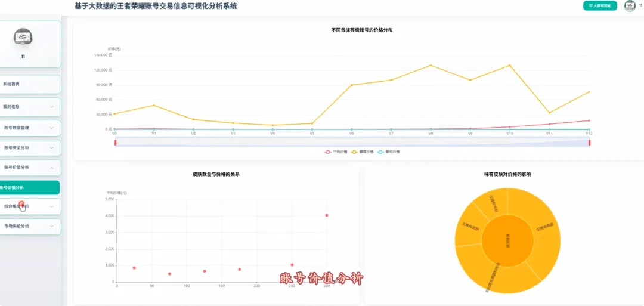Click the V9 x-axis label
This screenshot has width=644, height=306.
(470, 134)
